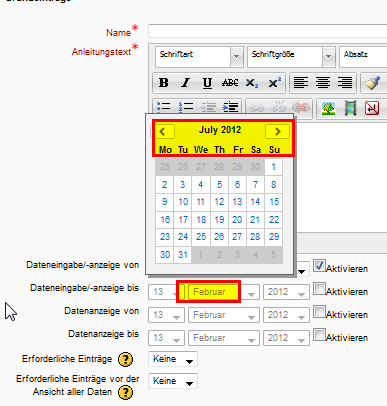
Task: Insert a hyperlink with chain icon
Action: click(x=257, y=108)
